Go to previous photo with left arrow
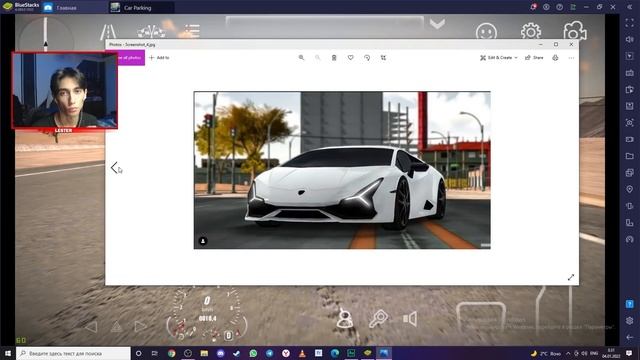Screen dimensions: 640x360 tap(114, 167)
